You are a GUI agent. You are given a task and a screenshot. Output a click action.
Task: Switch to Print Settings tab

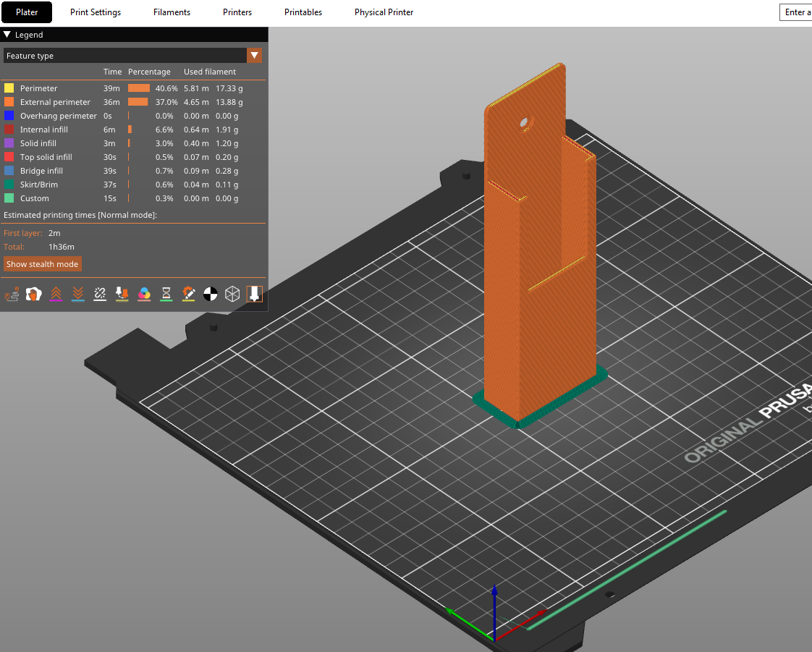pos(96,12)
